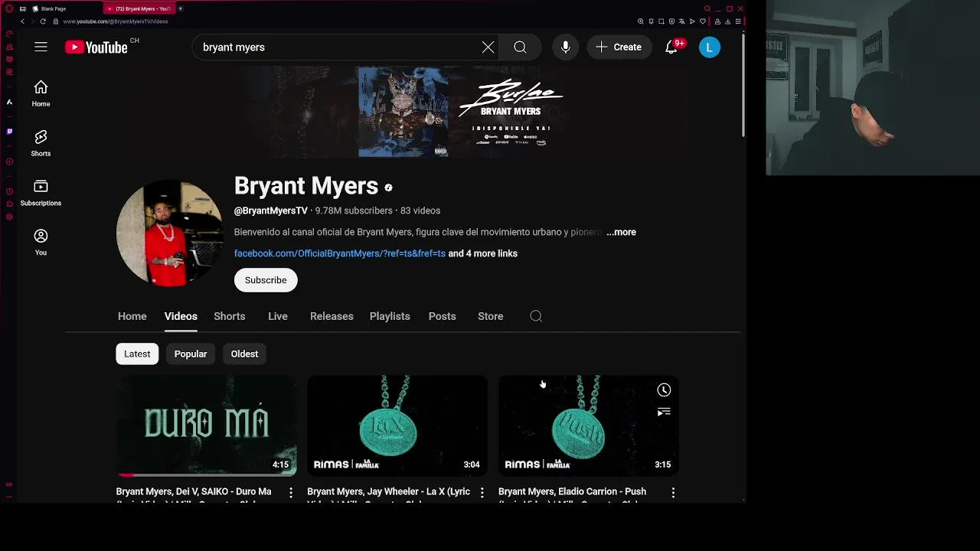This screenshot has height=551, width=980.
Task: Open Subscriptions in the sidebar
Action: 41,193
